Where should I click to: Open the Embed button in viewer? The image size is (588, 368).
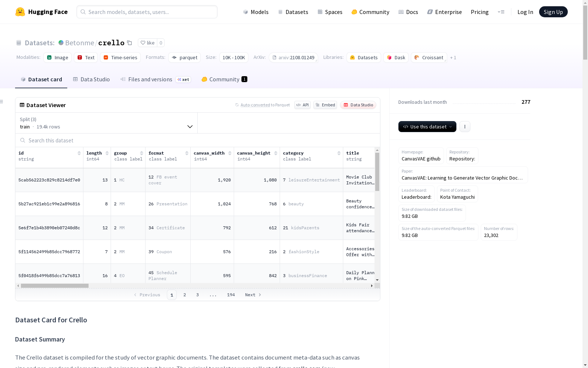pyautogui.click(x=325, y=105)
